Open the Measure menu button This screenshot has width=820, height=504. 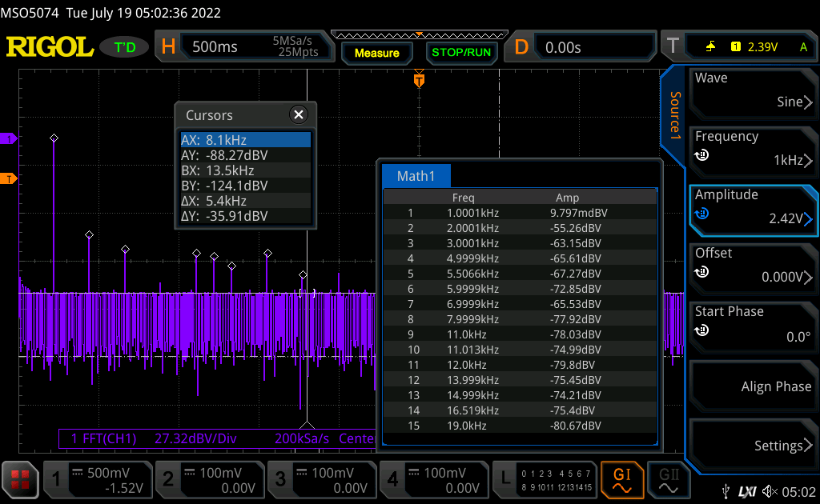pyautogui.click(x=376, y=53)
